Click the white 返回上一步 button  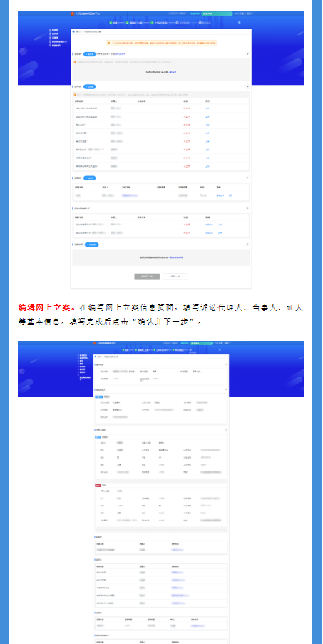pos(175,277)
